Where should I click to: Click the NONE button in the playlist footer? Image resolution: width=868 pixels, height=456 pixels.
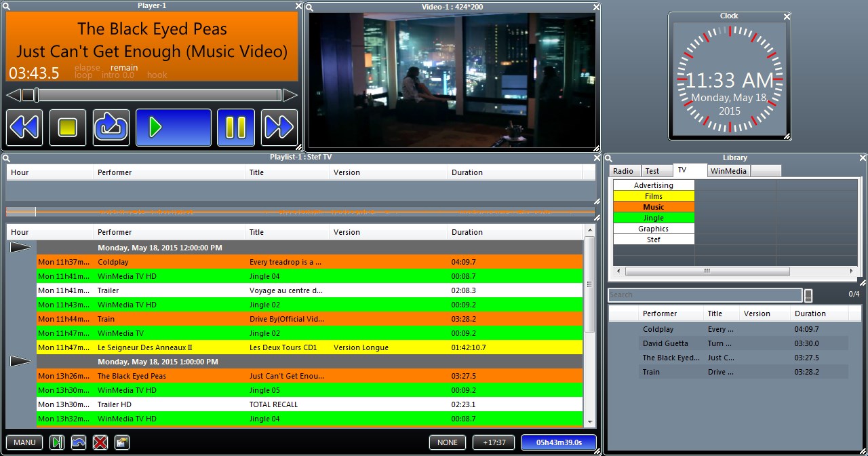448,442
